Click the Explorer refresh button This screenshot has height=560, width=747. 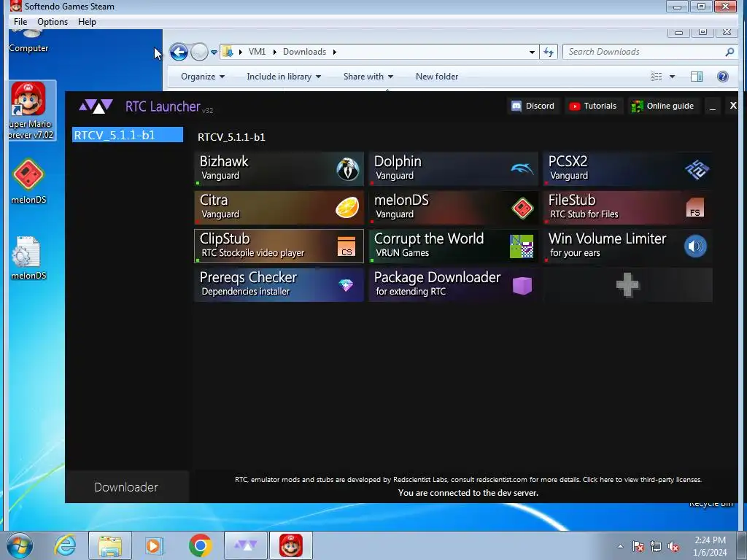549,52
